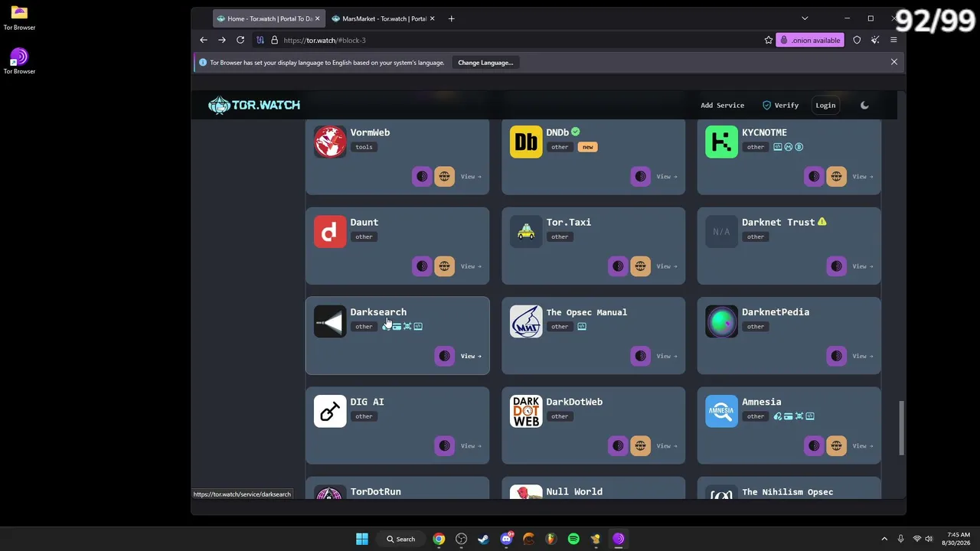The image size is (980, 551).
Task: Open Steam from the taskbar
Action: tap(483, 539)
